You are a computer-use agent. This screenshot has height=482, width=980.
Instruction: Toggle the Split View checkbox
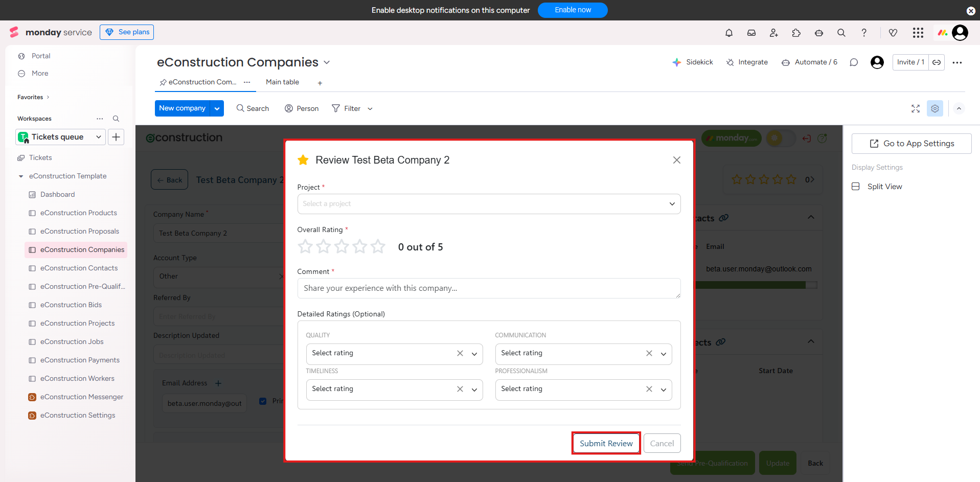pos(856,187)
